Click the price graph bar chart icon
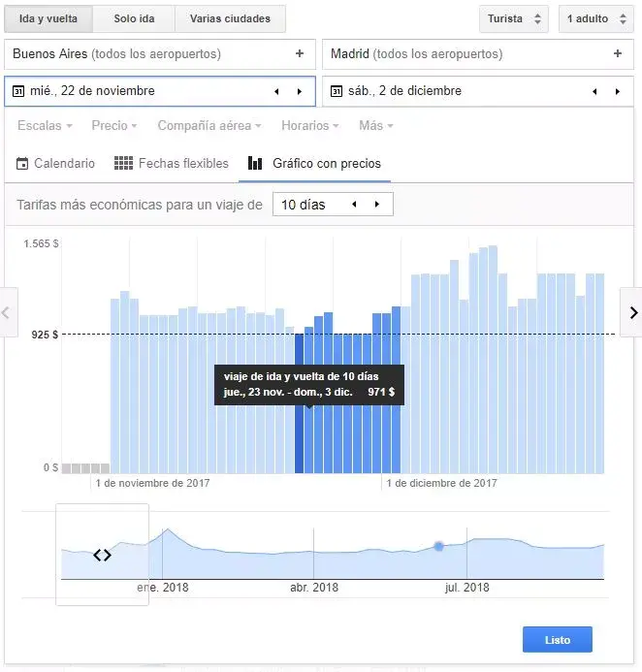642x672 pixels. (255, 163)
